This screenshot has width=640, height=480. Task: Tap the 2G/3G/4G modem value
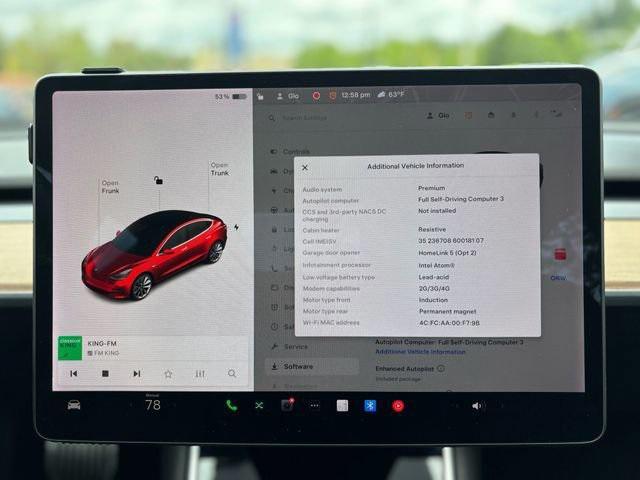point(434,288)
